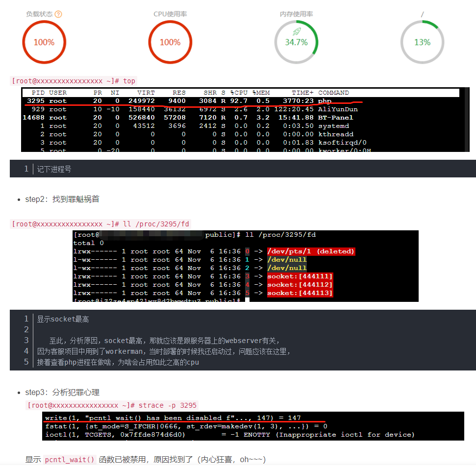This screenshot has width=476, height=468.
Task: Click the CPU usage 100% gauge
Action: click(x=170, y=42)
